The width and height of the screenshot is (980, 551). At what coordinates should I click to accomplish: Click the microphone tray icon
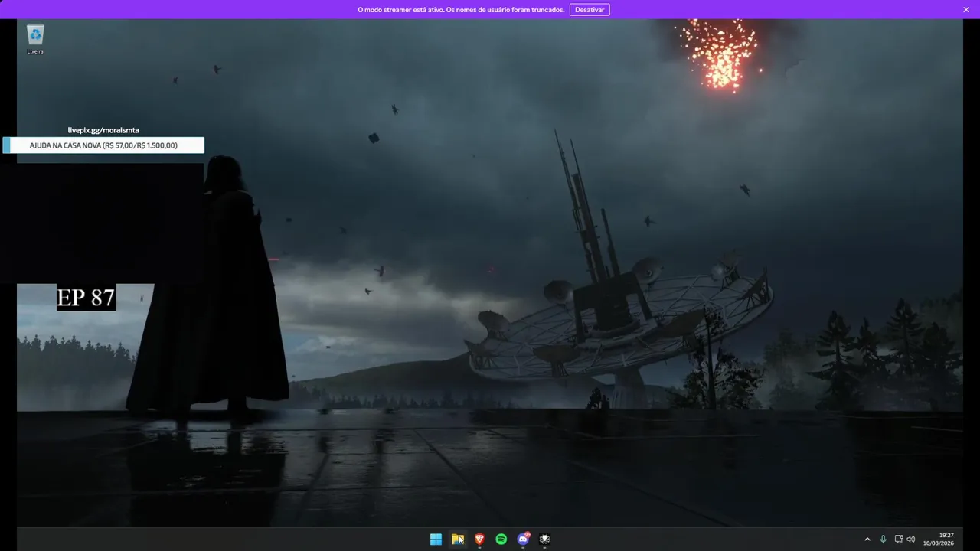[883, 540]
